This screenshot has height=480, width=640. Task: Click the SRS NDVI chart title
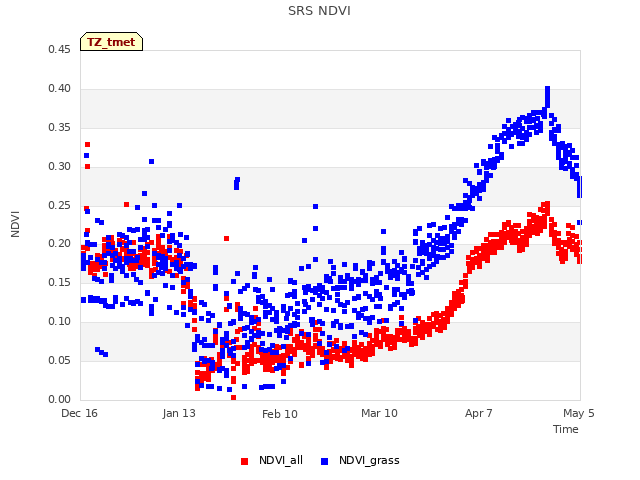tap(319, 11)
